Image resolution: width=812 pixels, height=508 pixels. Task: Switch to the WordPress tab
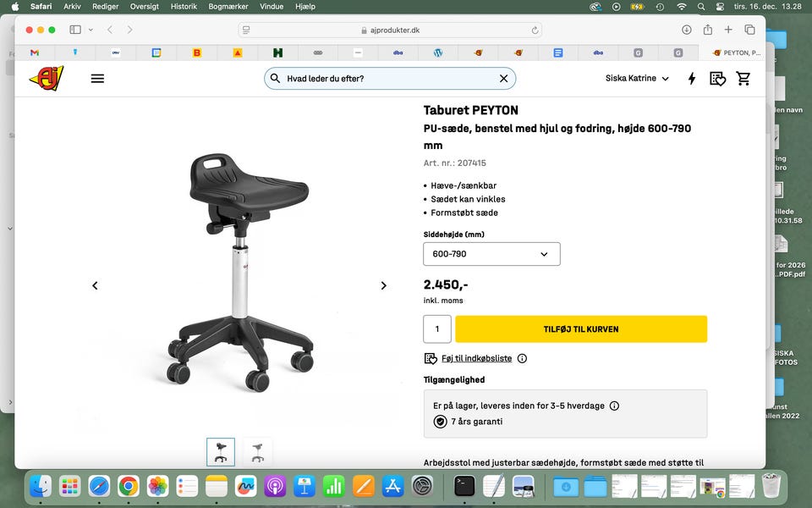point(438,52)
